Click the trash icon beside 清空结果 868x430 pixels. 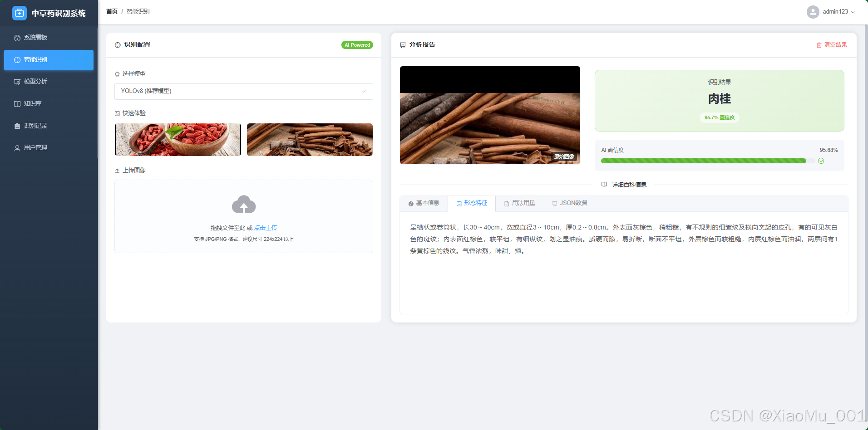[x=819, y=44]
